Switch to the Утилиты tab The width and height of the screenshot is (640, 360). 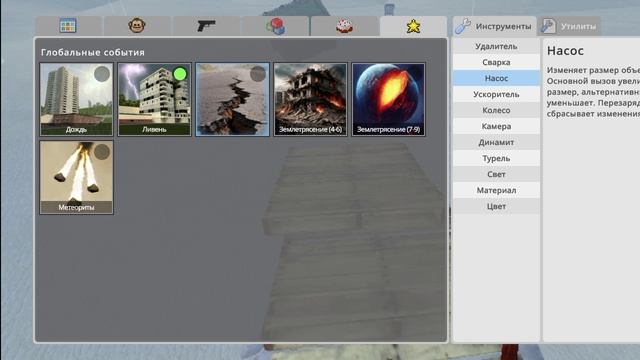point(569,26)
